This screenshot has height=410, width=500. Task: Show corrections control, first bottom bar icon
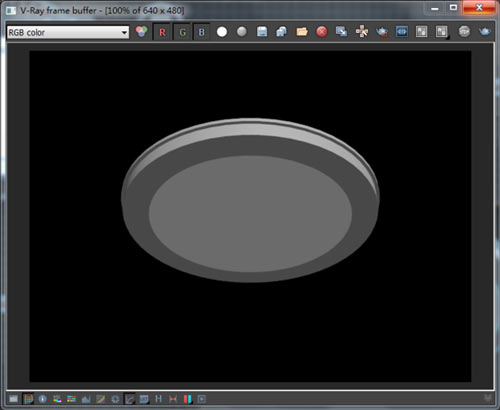click(13, 399)
